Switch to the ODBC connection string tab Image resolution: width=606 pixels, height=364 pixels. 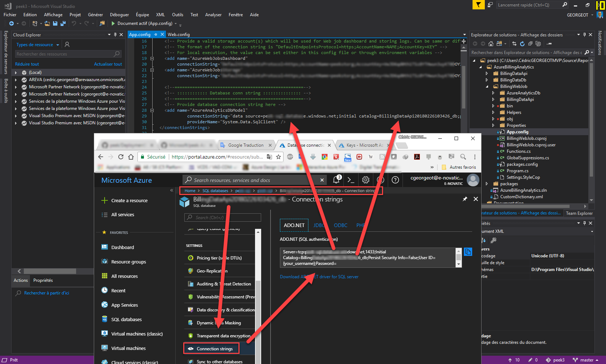pyautogui.click(x=341, y=225)
